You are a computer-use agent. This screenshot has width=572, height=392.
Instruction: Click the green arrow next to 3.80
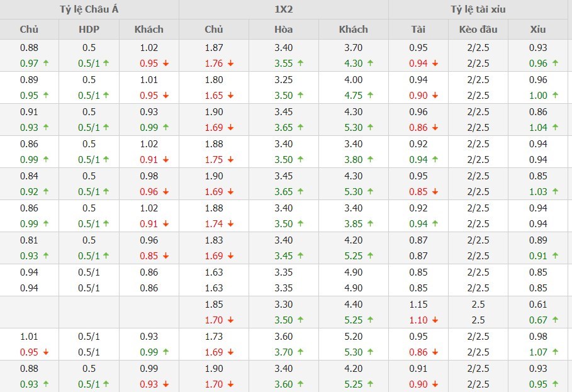(x=370, y=159)
